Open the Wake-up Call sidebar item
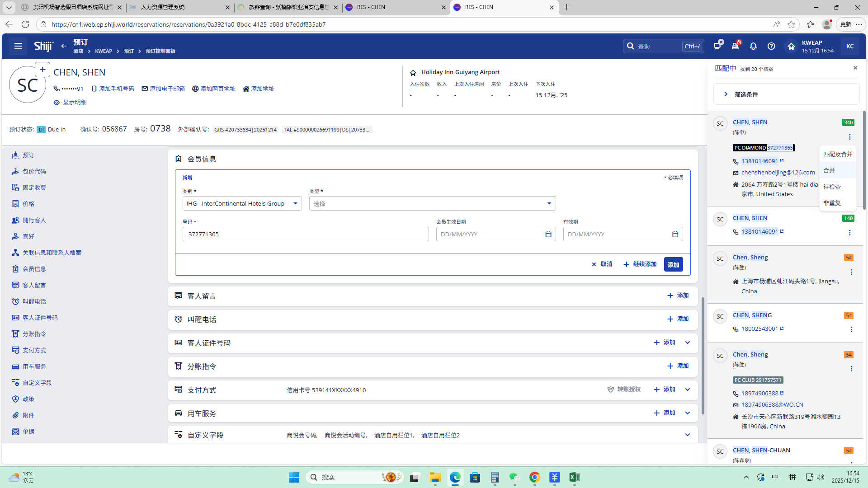The width and height of the screenshot is (868, 488). click(34, 301)
